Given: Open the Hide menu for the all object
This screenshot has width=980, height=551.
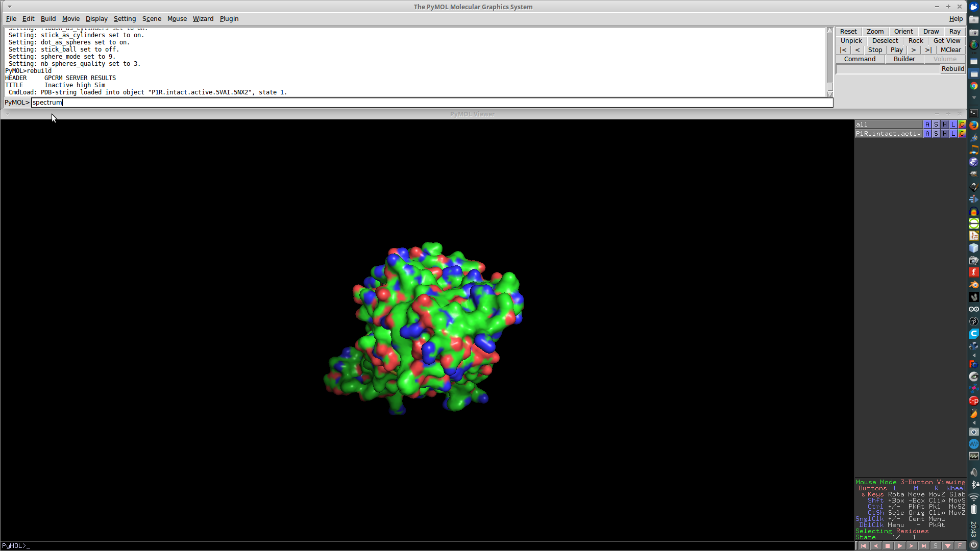Looking at the screenshot, I should 944,124.
